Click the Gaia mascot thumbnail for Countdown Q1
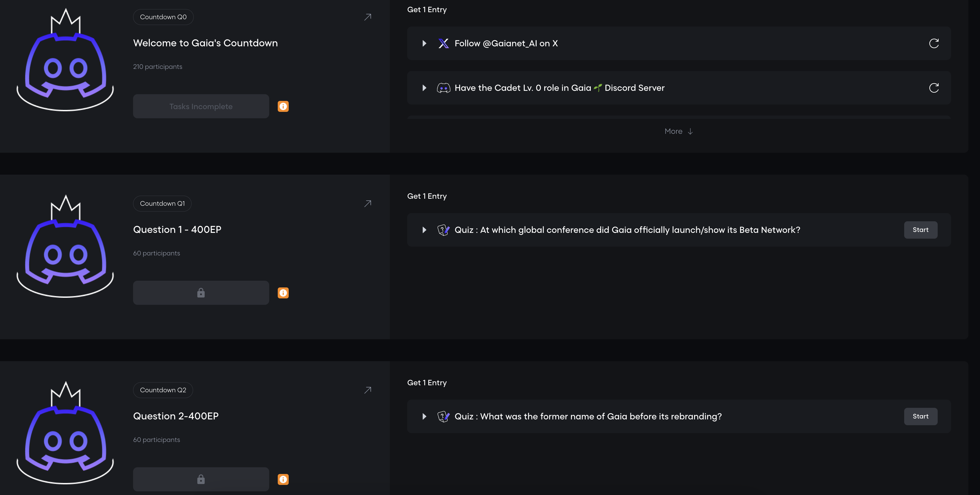The image size is (980, 495). click(x=65, y=246)
